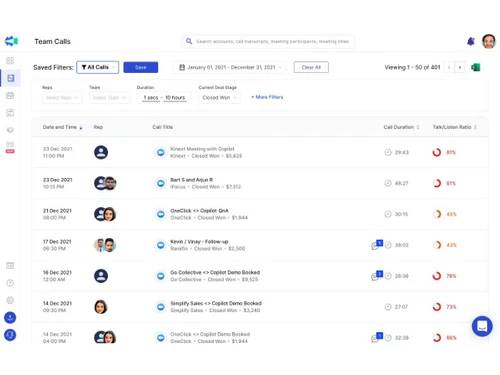
Task: Open the notifications bell
Action: click(x=471, y=41)
